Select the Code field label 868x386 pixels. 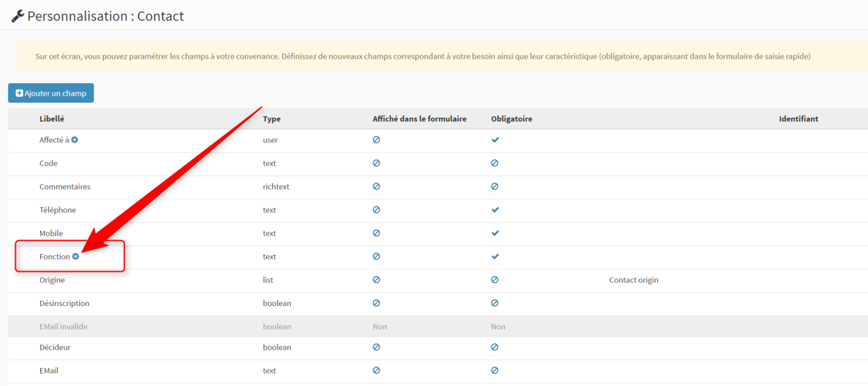coord(48,163)
